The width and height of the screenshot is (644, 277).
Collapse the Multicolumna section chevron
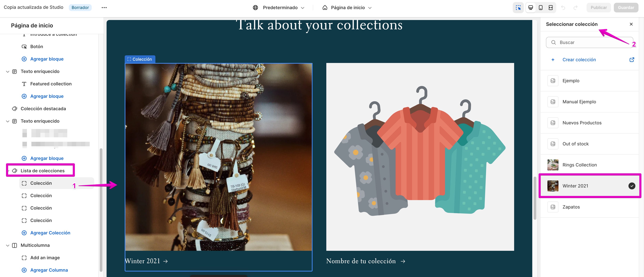tap(8, 245)
